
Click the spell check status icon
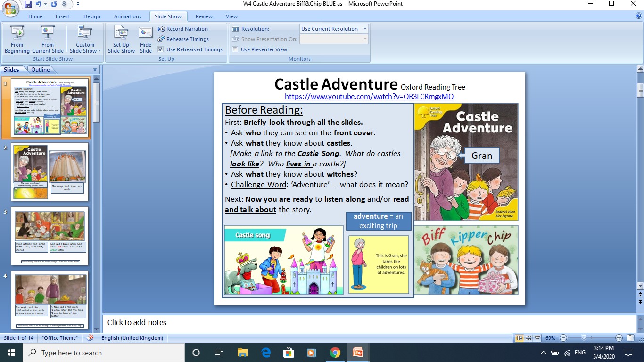click(x=90, y=338)
